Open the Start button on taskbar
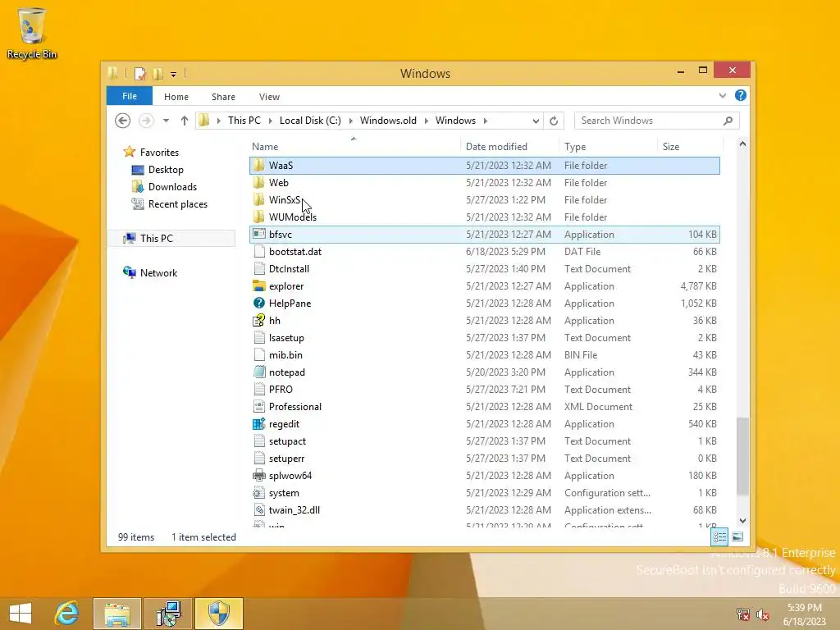The height and width of the screenshot is (630, 840). (21, 614)
